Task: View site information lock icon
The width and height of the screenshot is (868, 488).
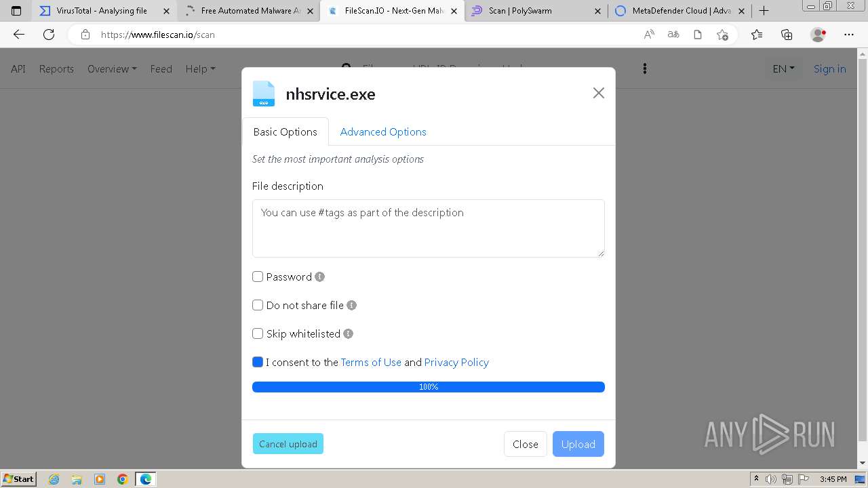Action: point(85,35)
